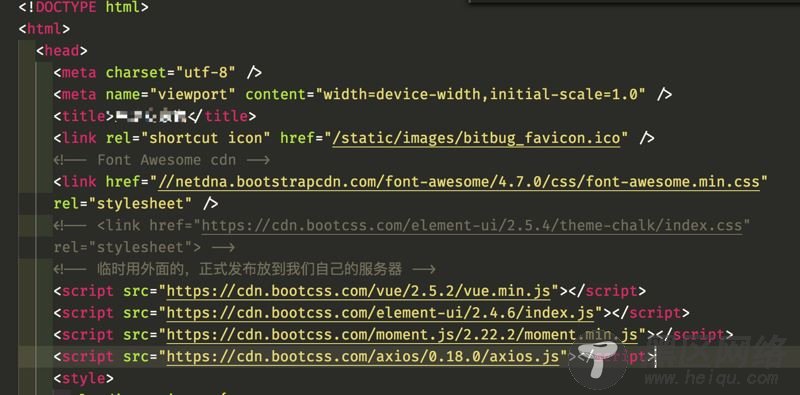Click the Font Awesome cdn comment
The image size is (800, 395).
[162, 160]
